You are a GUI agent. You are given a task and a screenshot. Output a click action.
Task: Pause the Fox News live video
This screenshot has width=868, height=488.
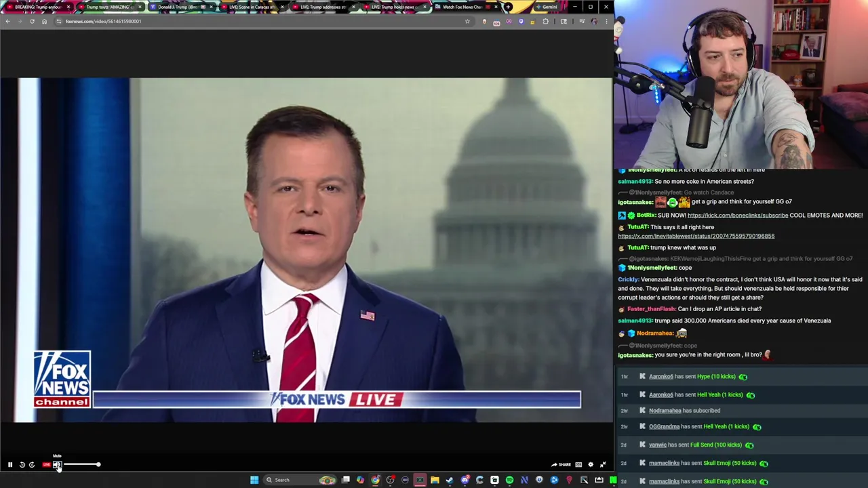(x=10, y=465)
